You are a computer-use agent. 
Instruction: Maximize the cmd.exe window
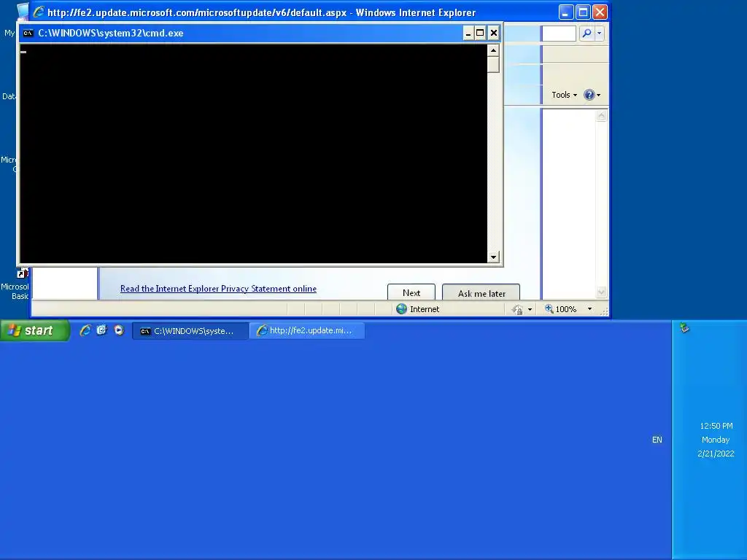pos(480,33)
